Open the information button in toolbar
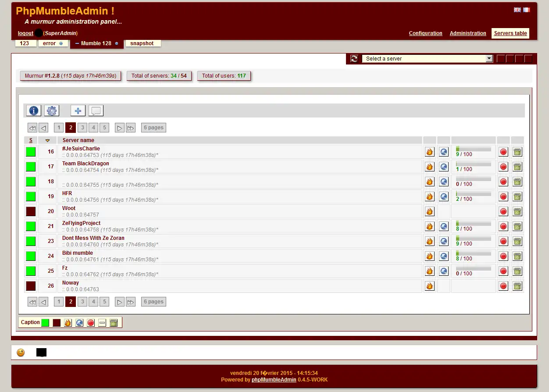549x392 pixels. click(x=34, y=110)
